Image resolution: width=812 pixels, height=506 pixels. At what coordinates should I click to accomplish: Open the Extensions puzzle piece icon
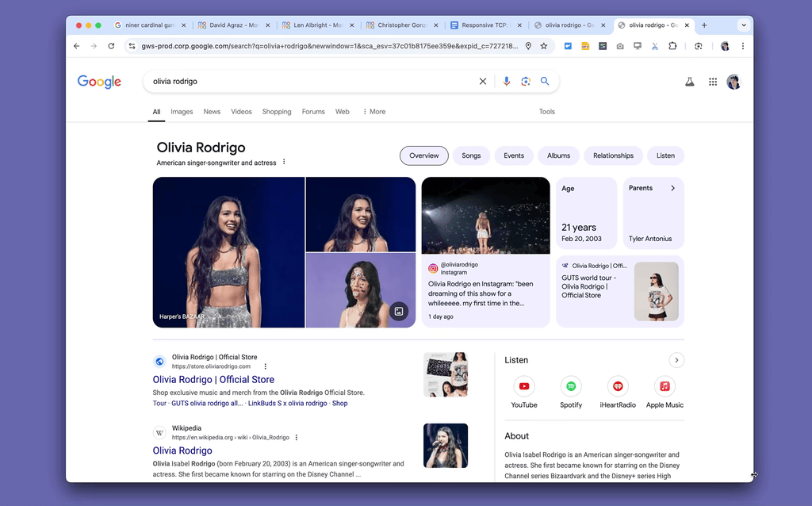(672, 46)
